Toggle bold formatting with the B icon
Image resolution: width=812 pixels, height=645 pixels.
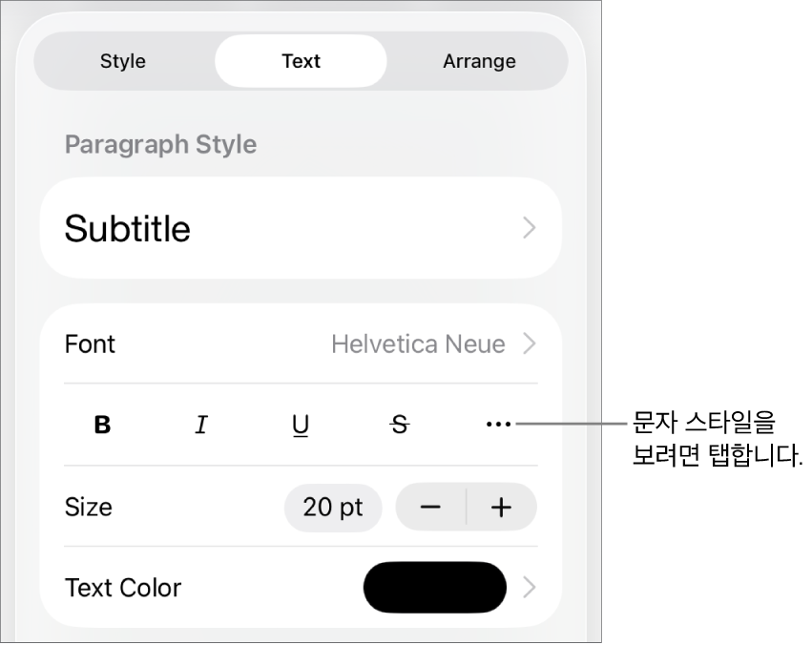(x=103, y=426)
